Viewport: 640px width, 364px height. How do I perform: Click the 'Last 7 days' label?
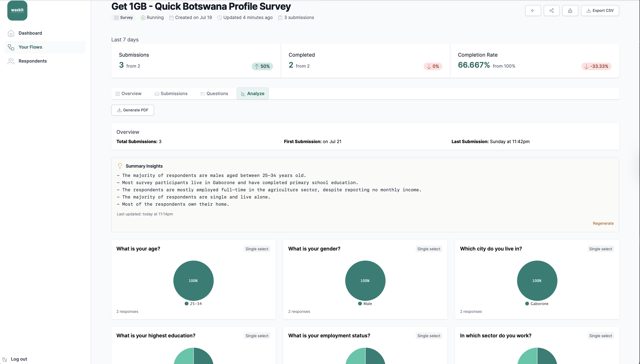tap(125, 40)
